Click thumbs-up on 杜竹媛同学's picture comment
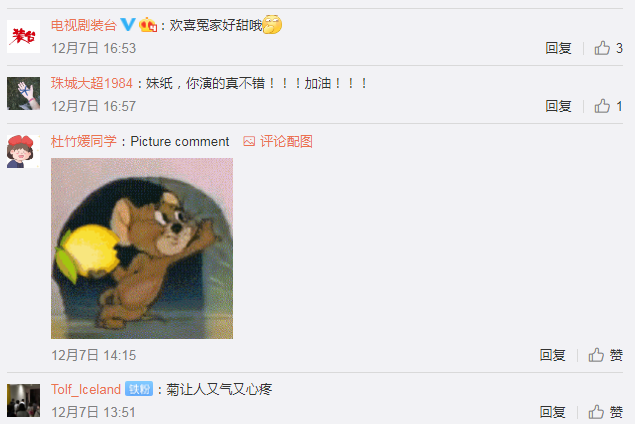The width and height of the screenshot is (635, 424). point(596,355)
